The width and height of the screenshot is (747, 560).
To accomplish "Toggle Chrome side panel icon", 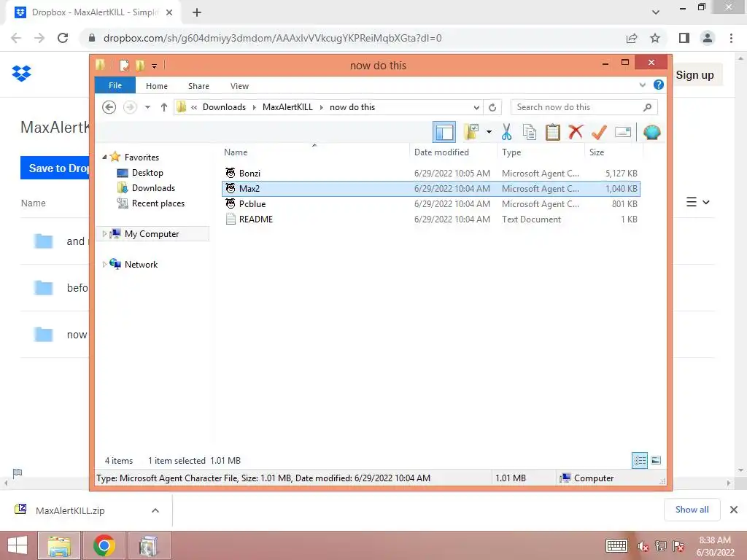I will [684, 38].
